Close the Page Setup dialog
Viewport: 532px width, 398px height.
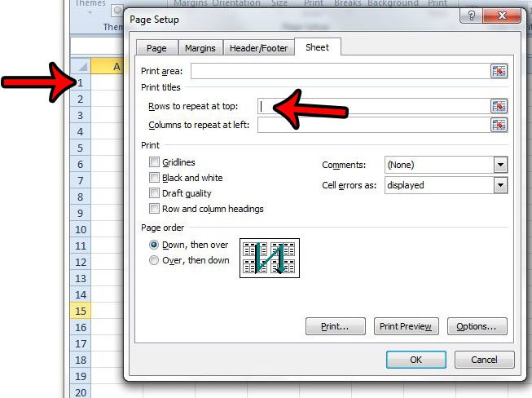[x=502, y=15]
